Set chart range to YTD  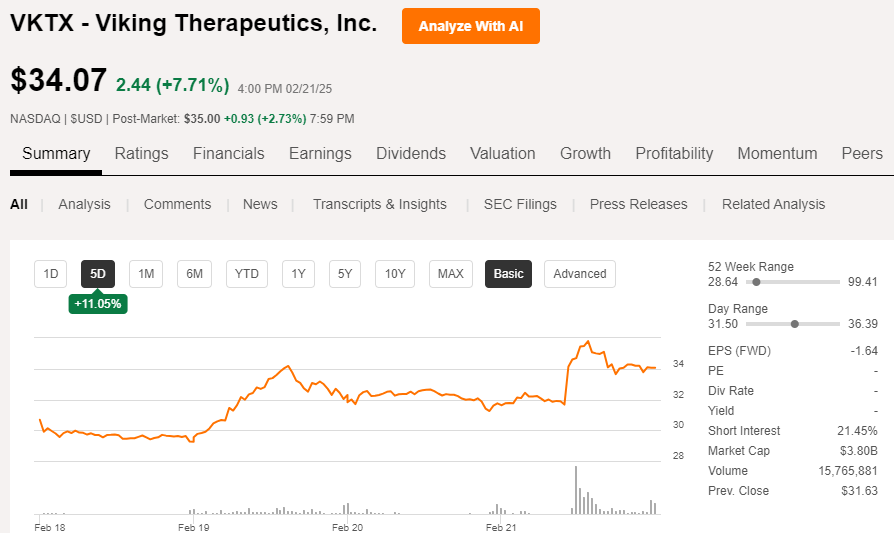[246, 273]
